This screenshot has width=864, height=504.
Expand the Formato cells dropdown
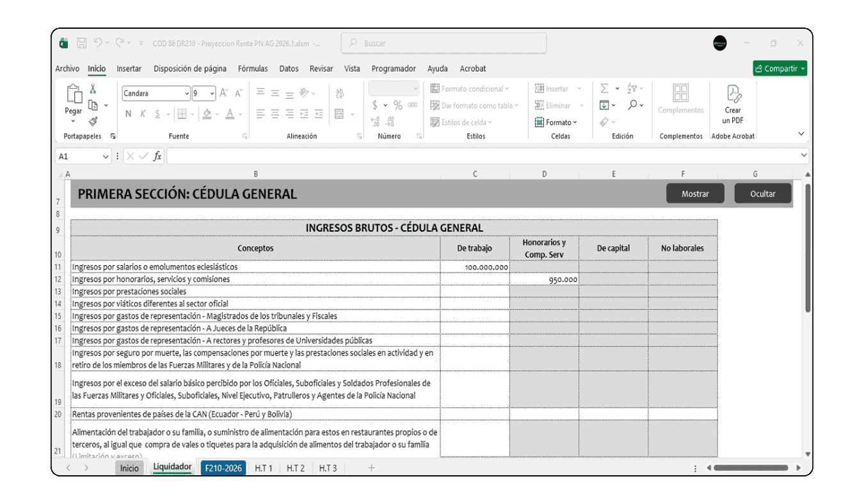tap(557, 122)
